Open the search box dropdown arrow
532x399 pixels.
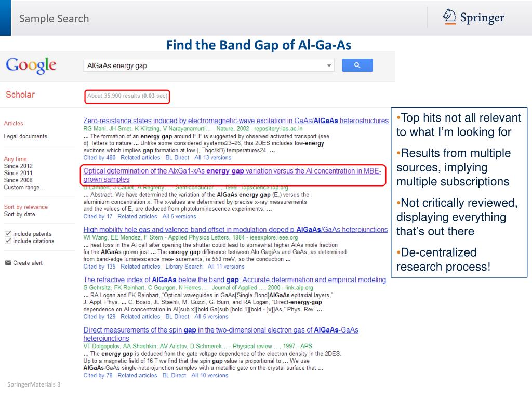click(x=329, y=65)
